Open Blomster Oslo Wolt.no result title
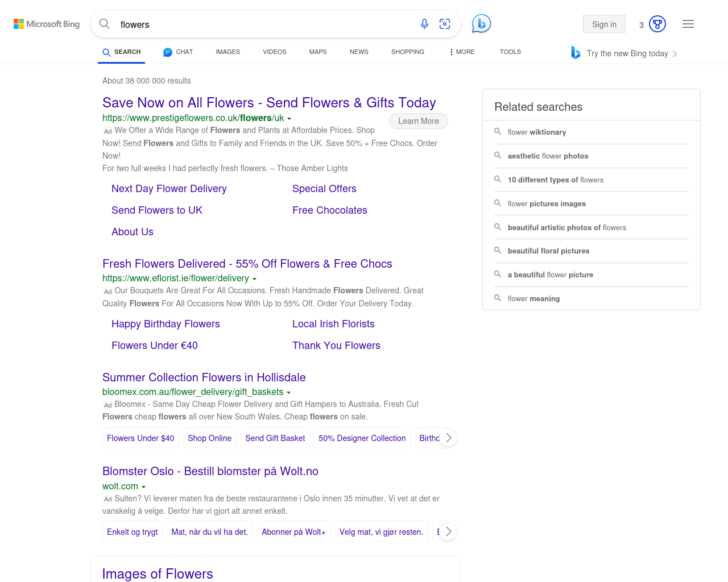Screen dimensions: 728x582 click(x=210, y=471)
